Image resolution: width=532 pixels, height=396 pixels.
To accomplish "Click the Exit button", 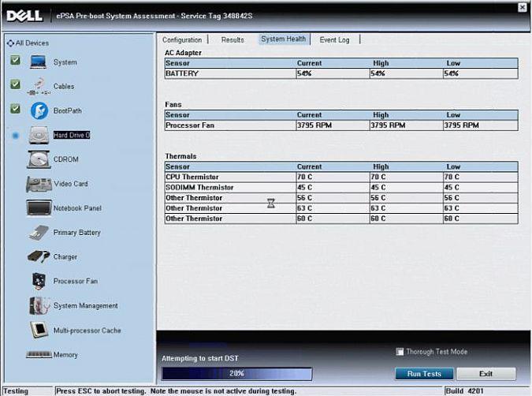I will [485, 374].
